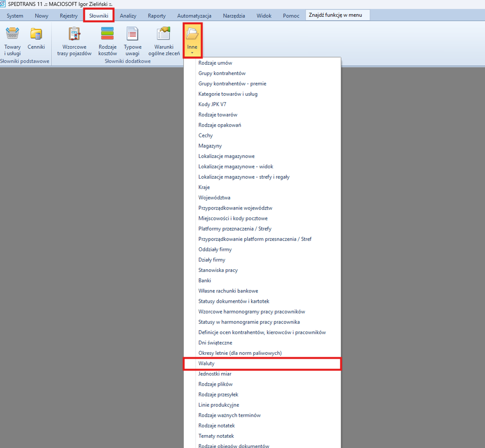This screenshot has width=485, height=448.
Task: Open the Narzędzia tab
Action: coord(234,16)
